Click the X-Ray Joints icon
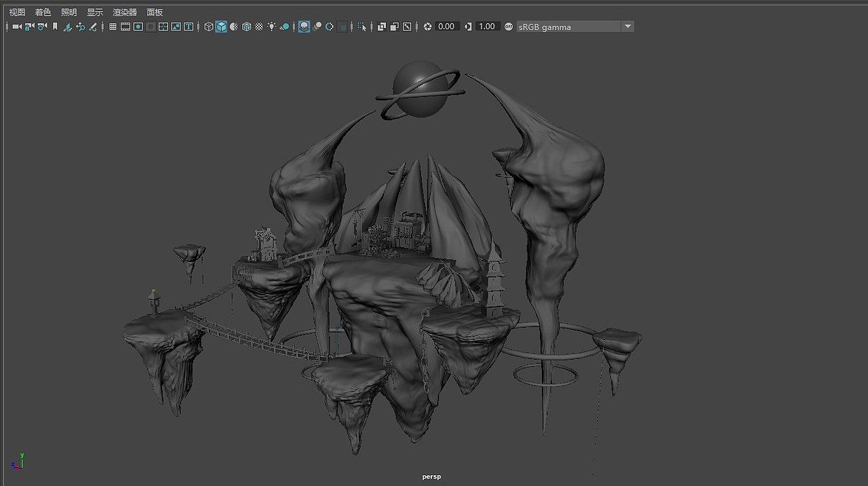 [x=407, y=26]
